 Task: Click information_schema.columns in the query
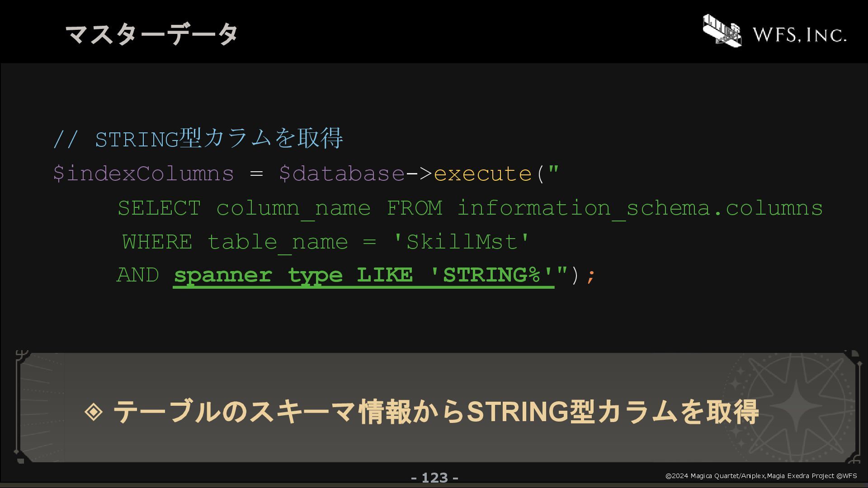pos(640,208)
